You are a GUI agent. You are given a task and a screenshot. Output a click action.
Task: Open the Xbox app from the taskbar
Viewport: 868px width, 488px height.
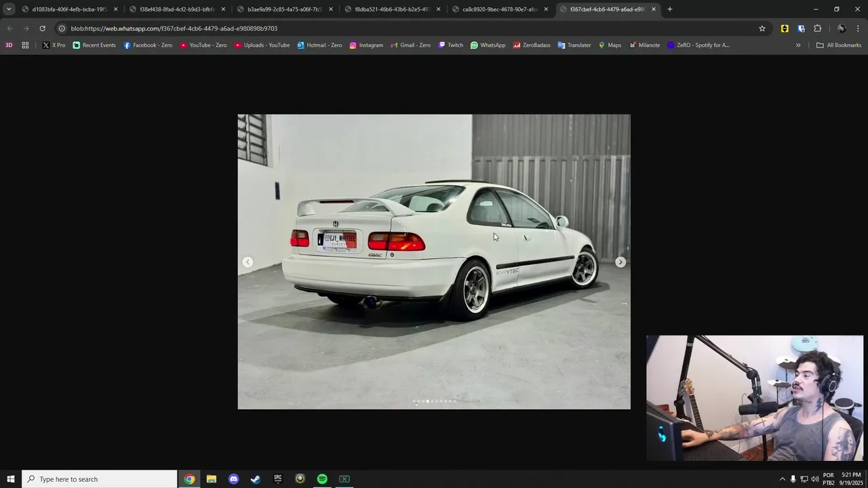[x=344, y=479]
